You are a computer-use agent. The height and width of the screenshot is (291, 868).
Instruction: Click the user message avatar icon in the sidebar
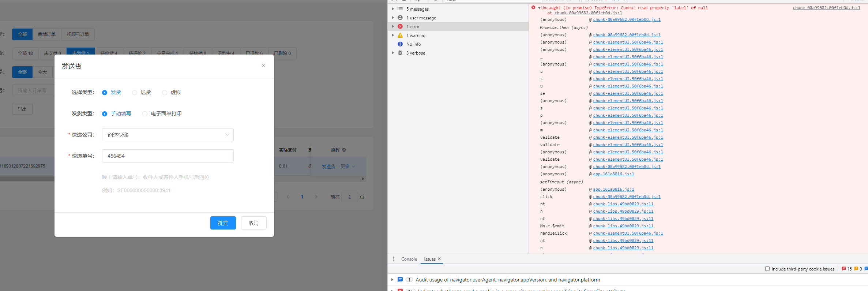400,18
